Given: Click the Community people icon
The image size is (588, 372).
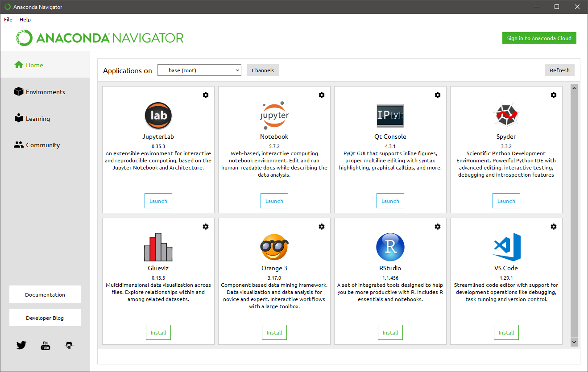Looking at the screenshot, I should (19, 145).
